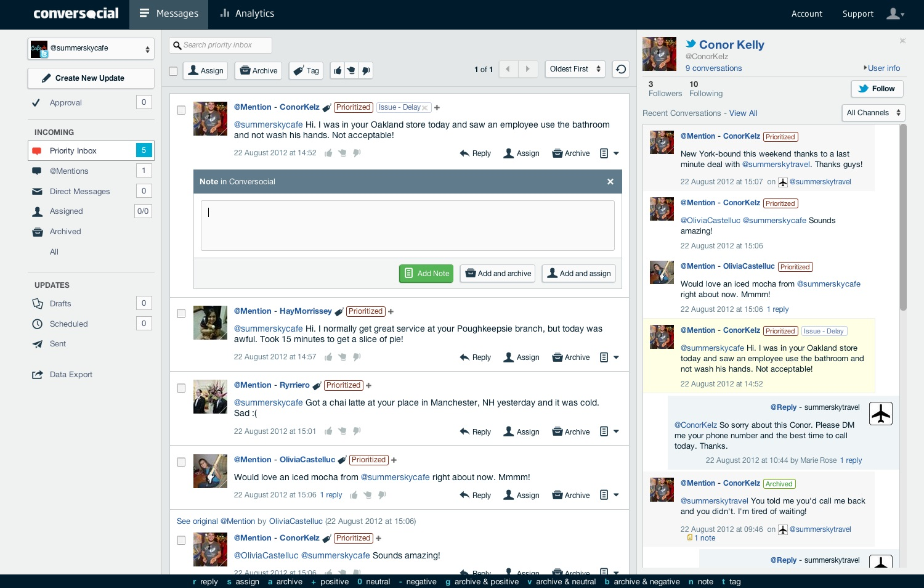
Task: Close the Note in Conversocial panel
Action: pos(610,182)
